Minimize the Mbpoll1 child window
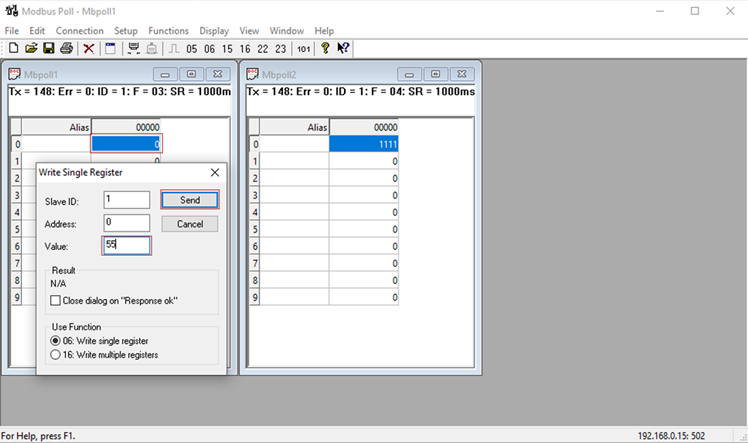Image resolution: width=748 pixels, height=443 pixels. 165,74
